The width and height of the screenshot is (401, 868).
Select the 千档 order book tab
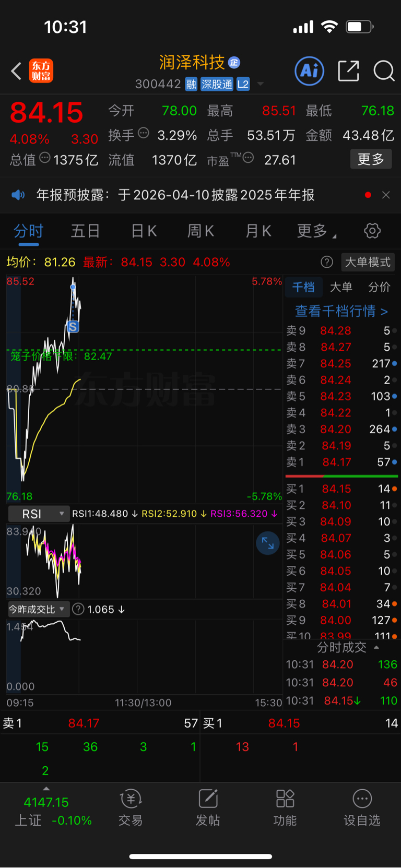pos(303,287)
